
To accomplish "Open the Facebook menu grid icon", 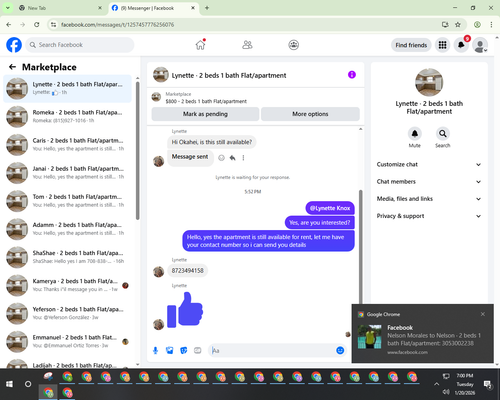I will click(x=442, y=45).
